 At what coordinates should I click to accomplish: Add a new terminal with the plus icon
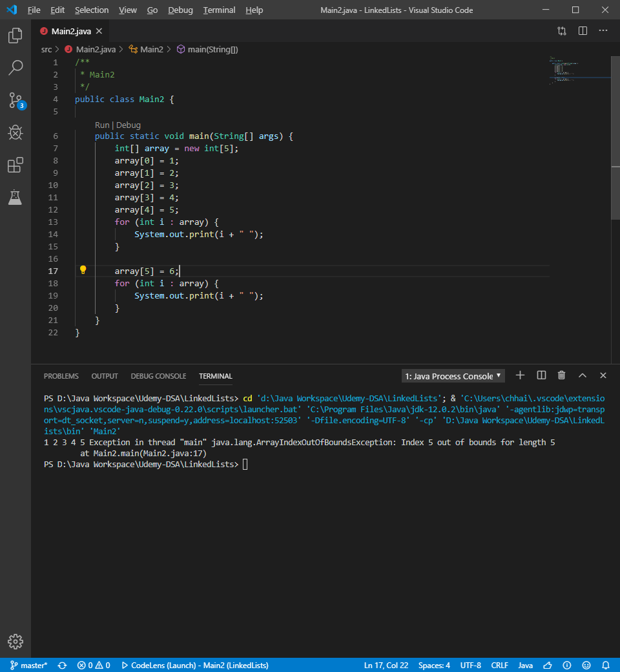click(x=520, y=375)
